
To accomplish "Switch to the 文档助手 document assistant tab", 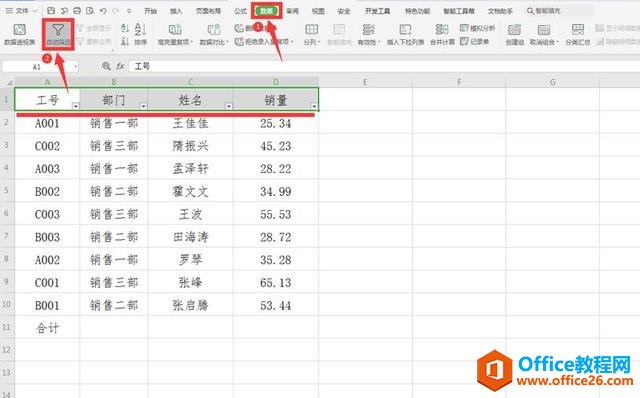I will tap(500, 11).
